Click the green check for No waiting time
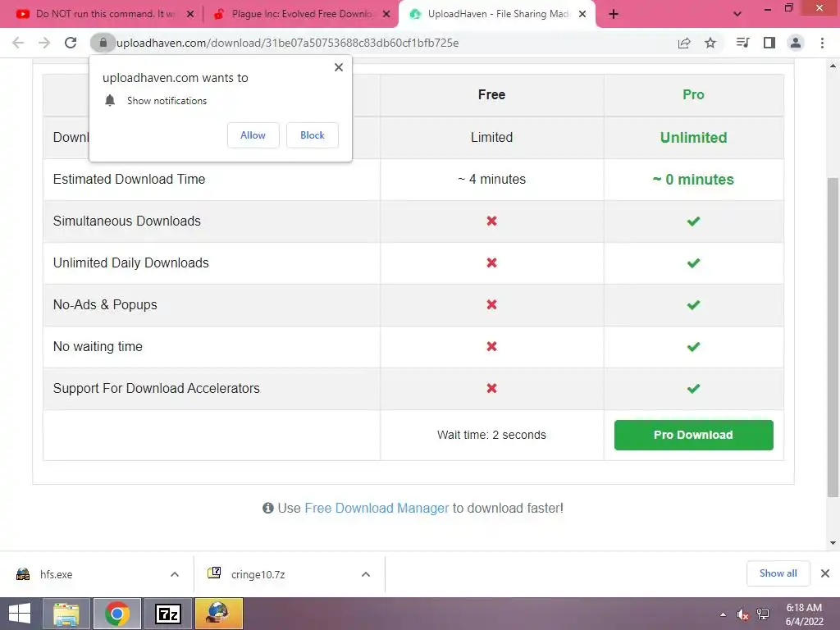This screenshot has width=840, height=630. [693, 346]
